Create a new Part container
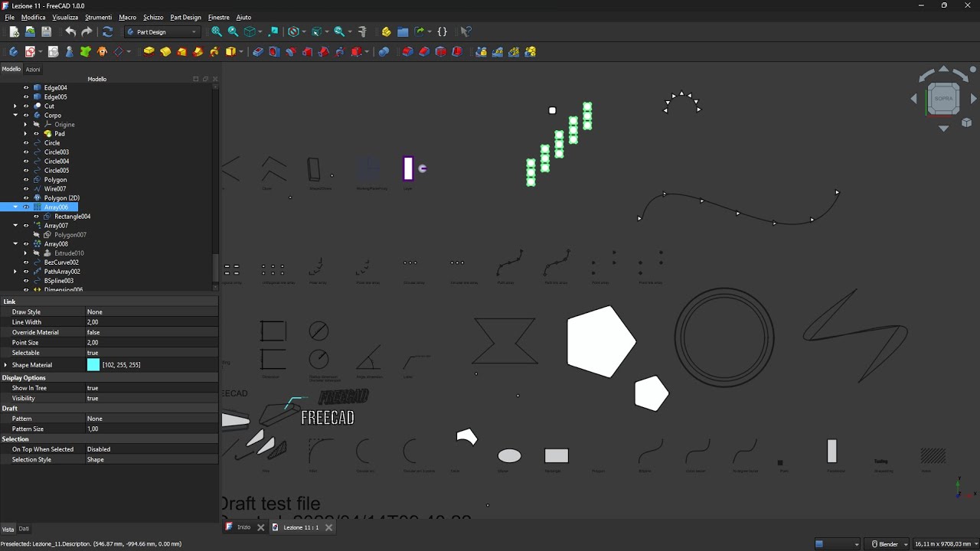 click(386, 31)
